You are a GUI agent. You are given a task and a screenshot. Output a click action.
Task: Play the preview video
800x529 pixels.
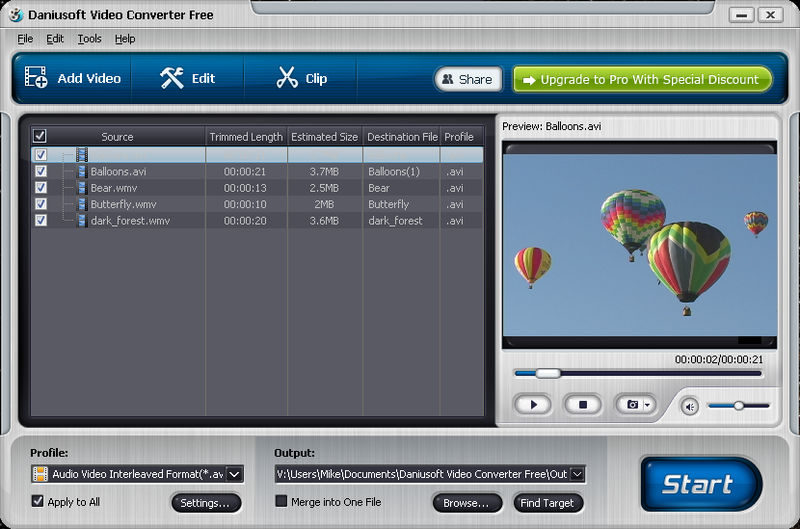(533, 405)
